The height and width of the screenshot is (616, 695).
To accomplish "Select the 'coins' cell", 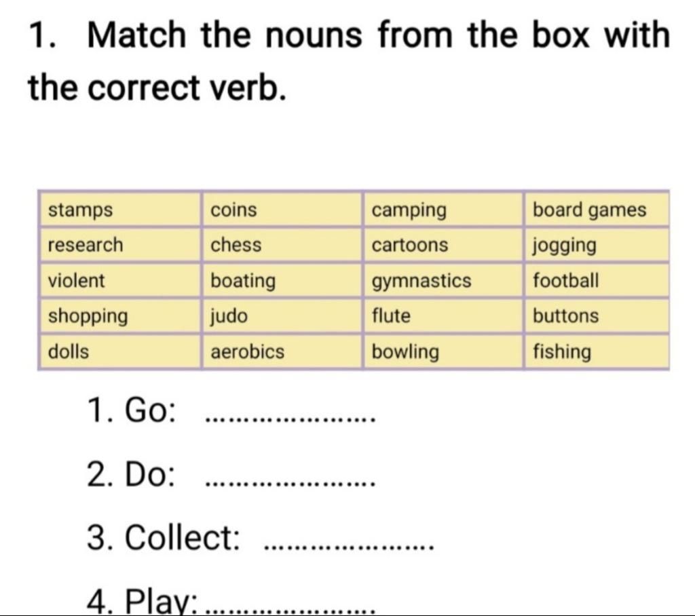I will pyautogui.click(x=282, y=209).
